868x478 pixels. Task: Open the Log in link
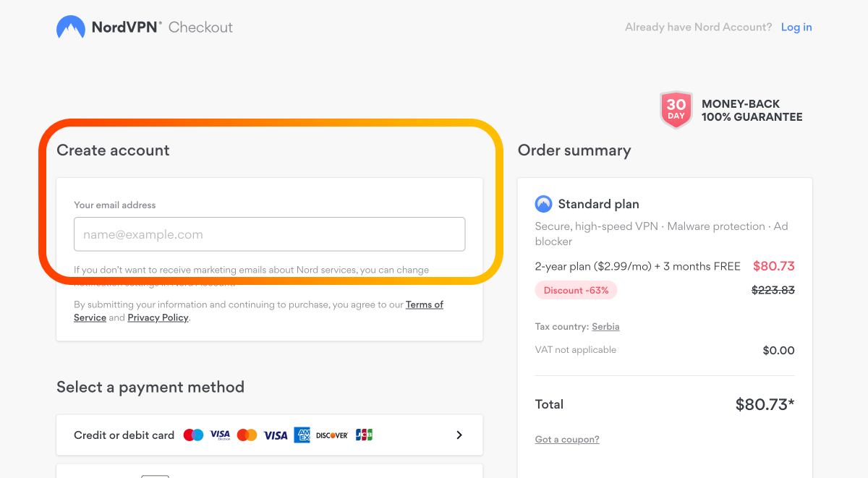click(796, 27)
